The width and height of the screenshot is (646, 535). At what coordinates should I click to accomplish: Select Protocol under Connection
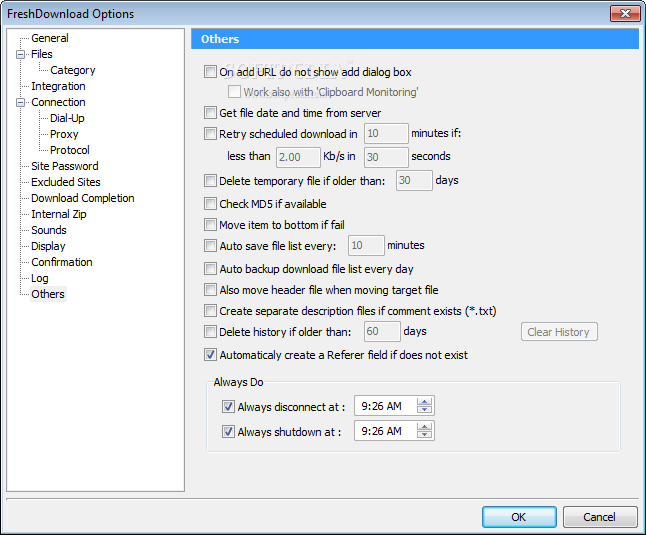(x=70, y=150)
